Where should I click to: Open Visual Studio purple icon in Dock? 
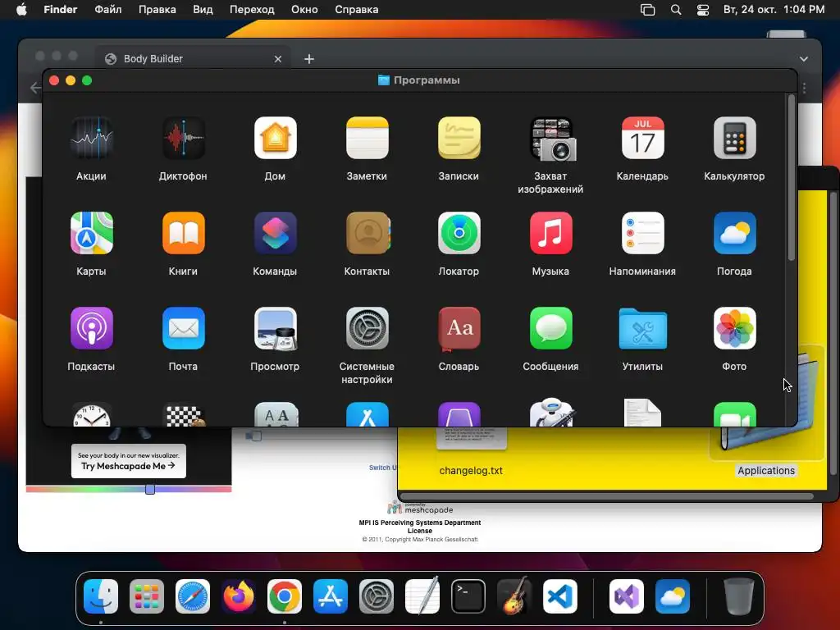point(627,596)
